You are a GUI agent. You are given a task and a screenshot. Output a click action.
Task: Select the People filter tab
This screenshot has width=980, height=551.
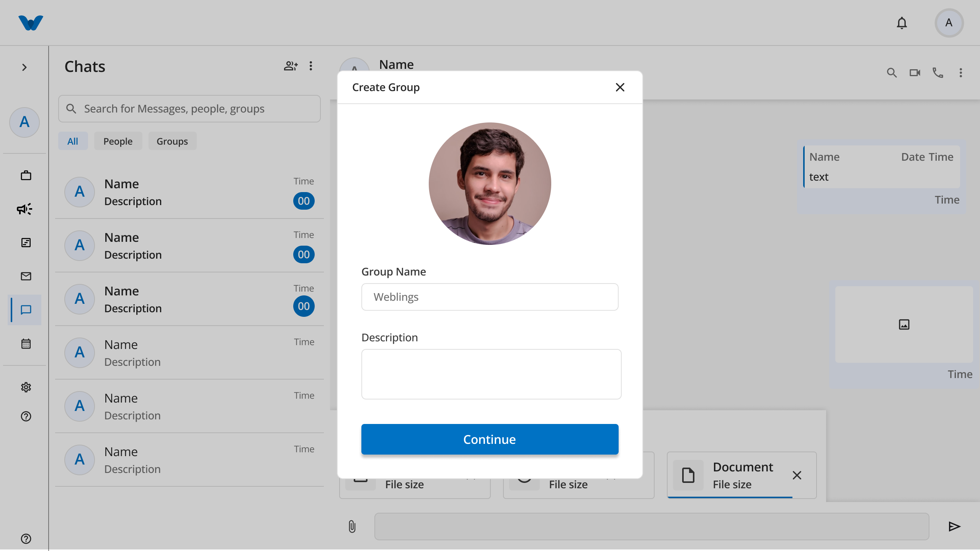[x=118, y=141]
